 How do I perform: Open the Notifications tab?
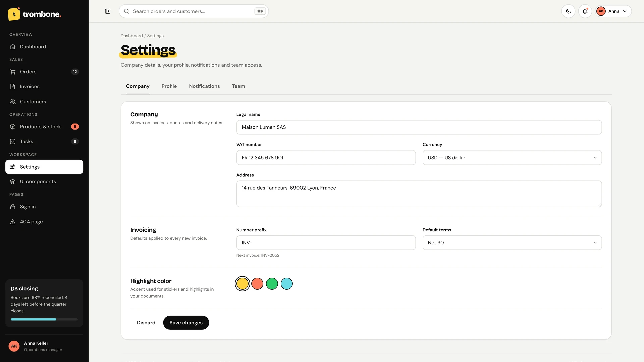tap(204, 86)
